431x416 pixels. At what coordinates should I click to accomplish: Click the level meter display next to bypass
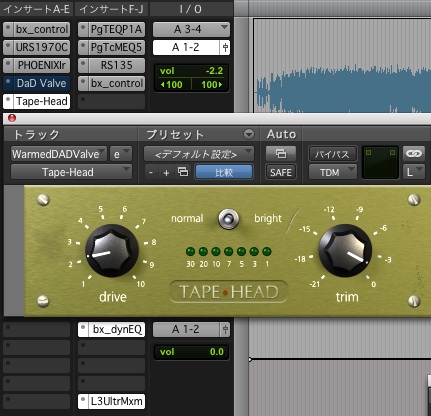point(380,162)
